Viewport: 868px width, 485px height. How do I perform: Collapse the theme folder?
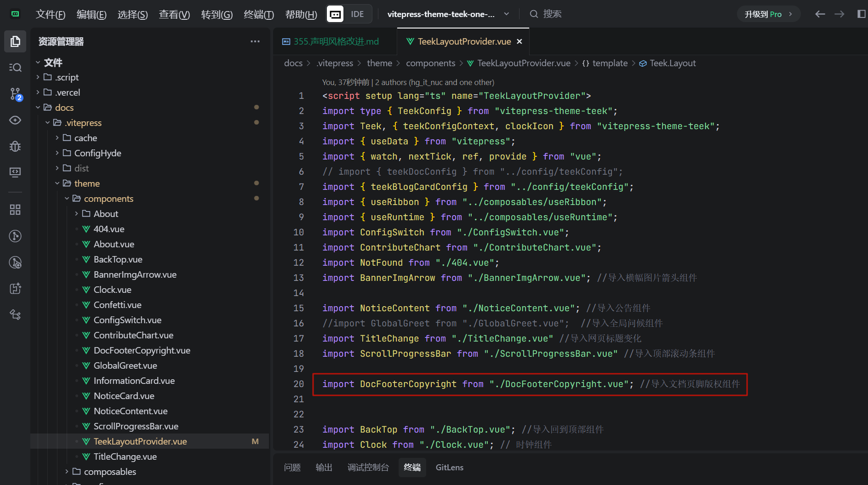tap(150, 183)
